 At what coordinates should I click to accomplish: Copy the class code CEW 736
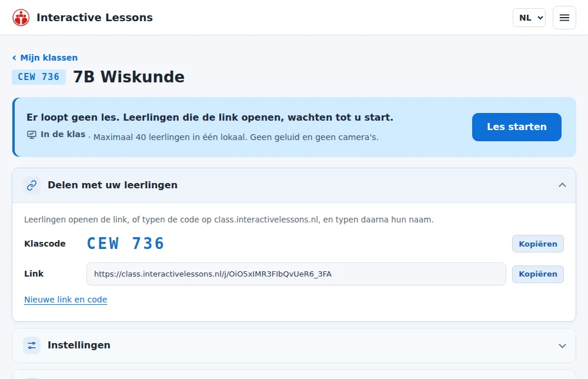coord(538,244)
